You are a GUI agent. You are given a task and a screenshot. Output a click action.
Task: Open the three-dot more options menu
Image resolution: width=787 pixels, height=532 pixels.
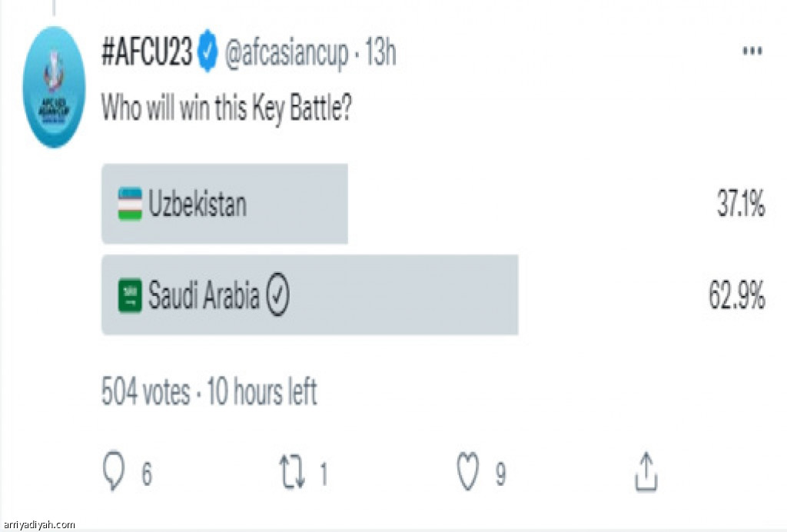tap(751, 52)
